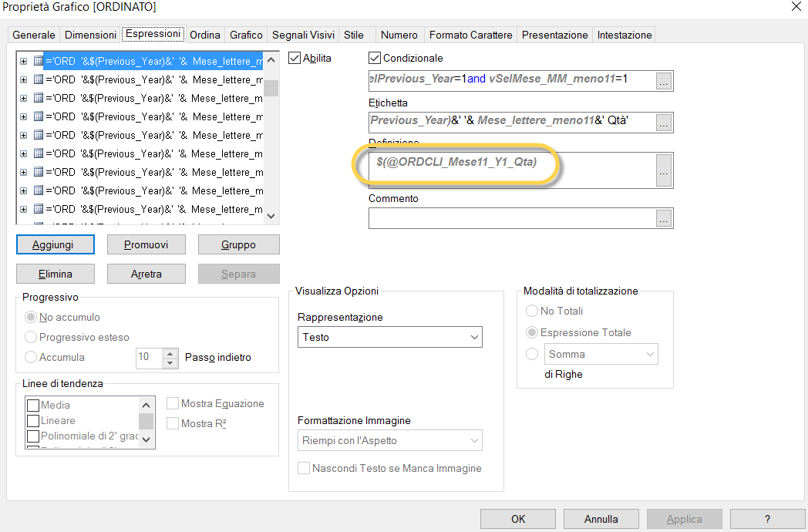
Task: Open editor button for Commento field
Action: point(664,218)
